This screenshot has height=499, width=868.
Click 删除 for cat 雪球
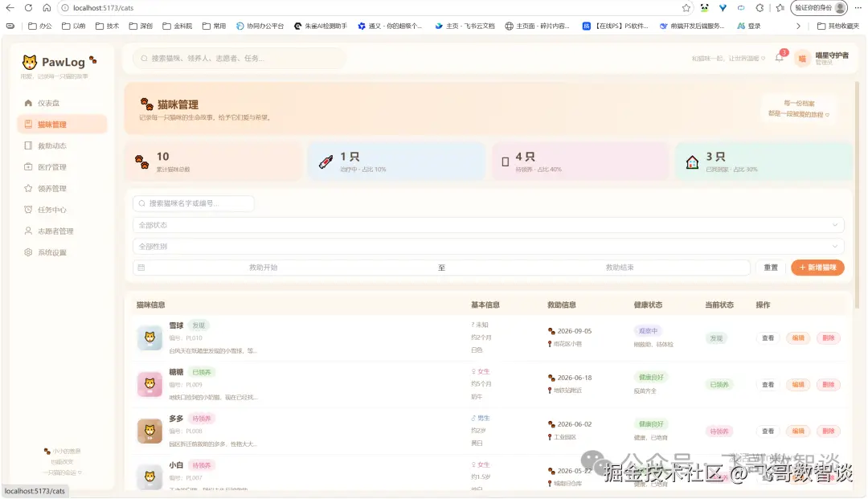point(828,338)
